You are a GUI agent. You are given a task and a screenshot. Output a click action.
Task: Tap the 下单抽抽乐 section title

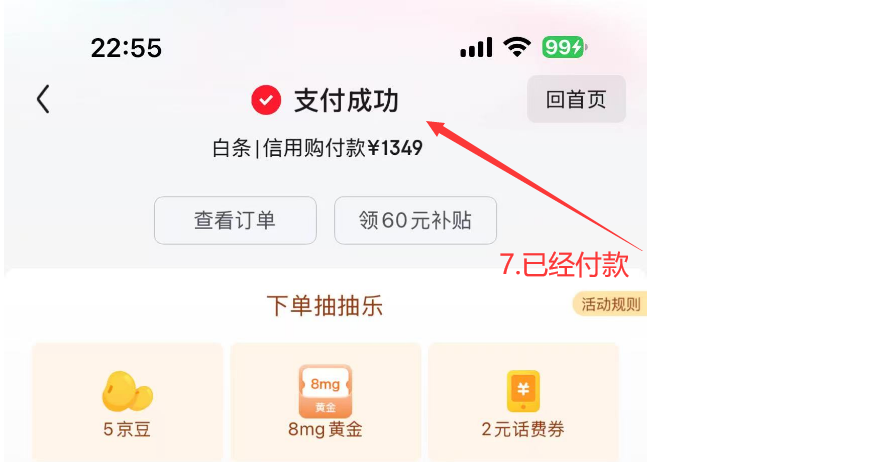[x=325, y=306]
